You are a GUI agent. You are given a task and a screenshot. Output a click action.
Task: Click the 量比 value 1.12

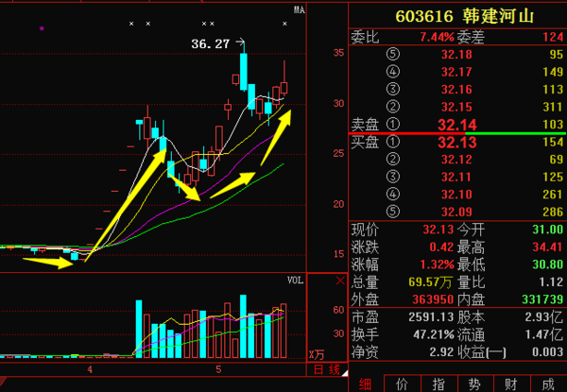pyautogui.click(x=553, y=281)
